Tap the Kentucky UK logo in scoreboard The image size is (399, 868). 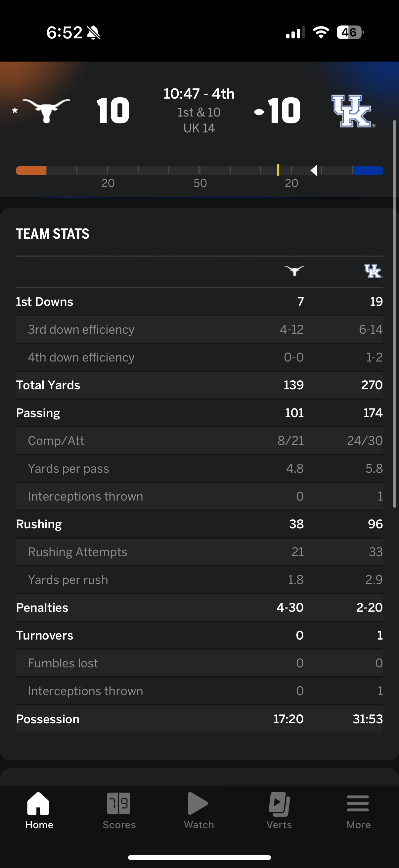click(352, 111)
